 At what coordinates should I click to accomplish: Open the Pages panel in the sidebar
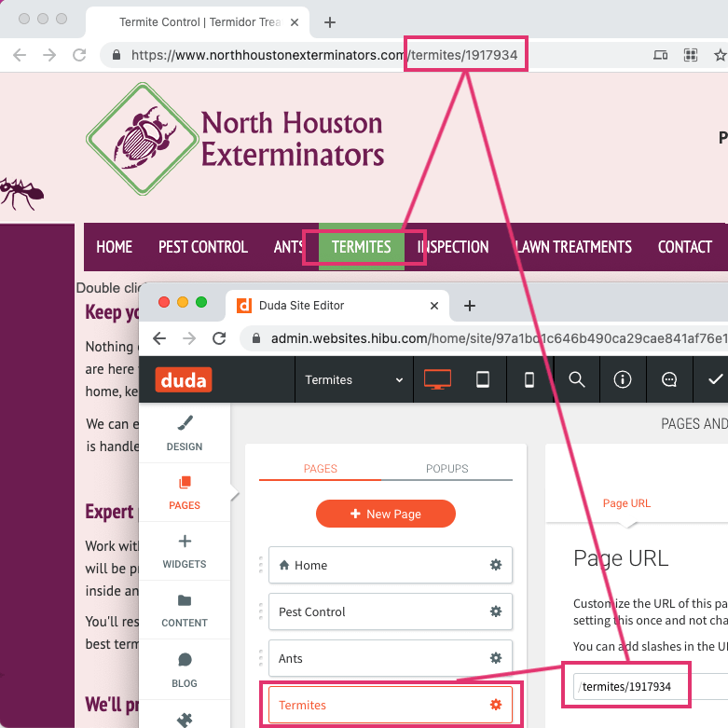185,492
